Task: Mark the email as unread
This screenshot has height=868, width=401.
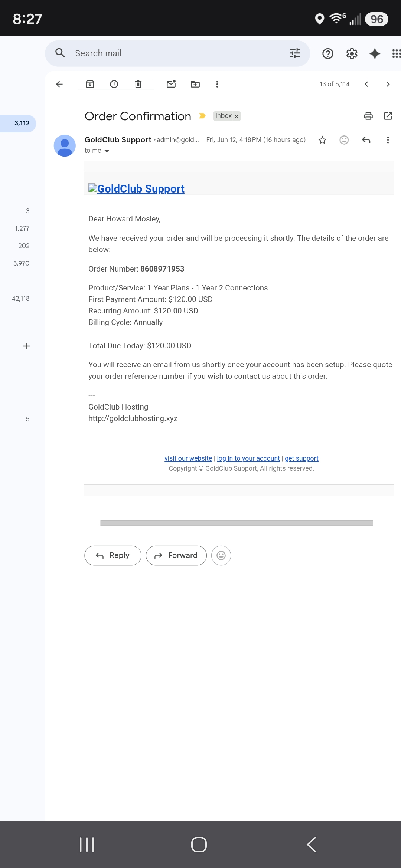Action: pyautogui.click(x=171, y=84)
